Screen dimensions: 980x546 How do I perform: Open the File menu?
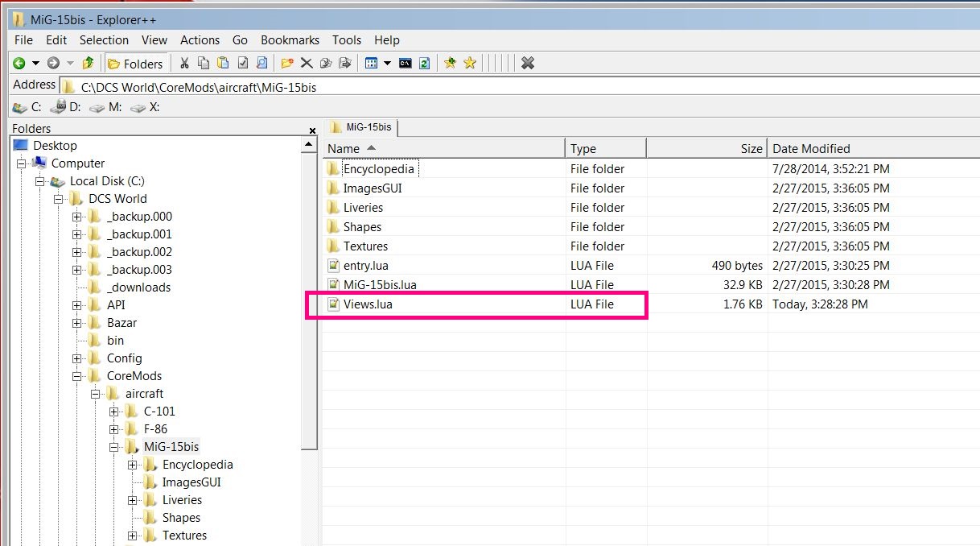pyautogui.click(x=23, y=39)
